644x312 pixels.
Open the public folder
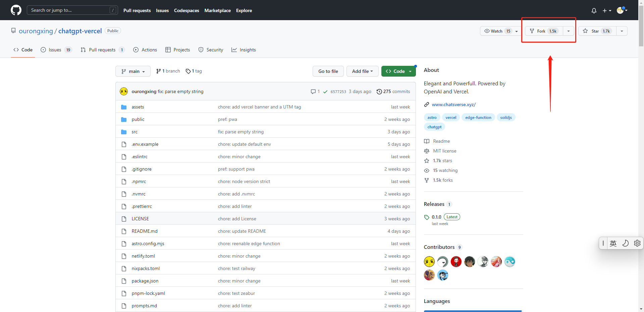click(x=138, y=119)
